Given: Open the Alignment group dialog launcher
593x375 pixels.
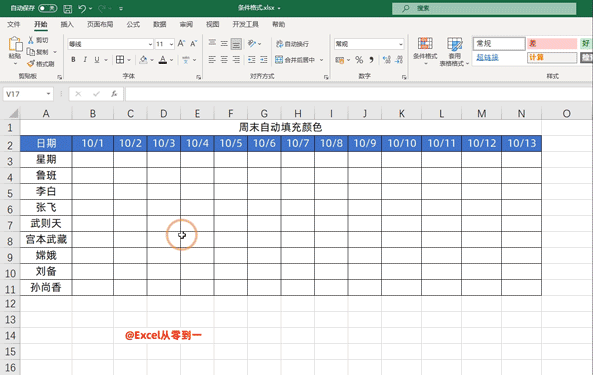Looking at the screenshot, I should (326, 77).
